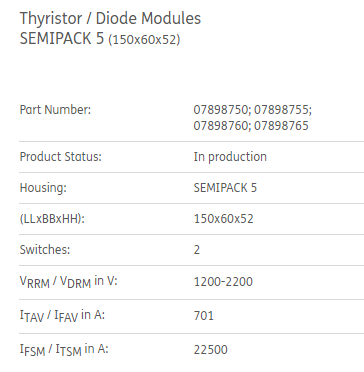Click the title dimensions (150x60x52)
The image size is (364, 372).
coord(144,40)
